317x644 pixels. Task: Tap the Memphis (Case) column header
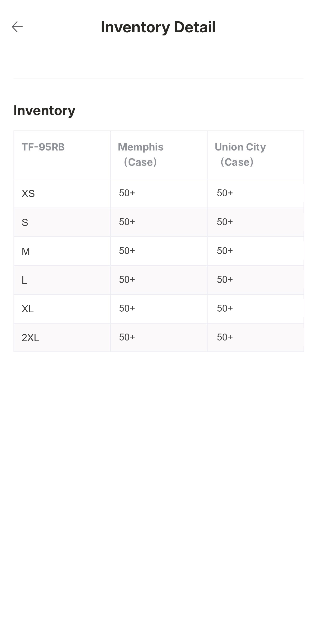click(x=141, y=154)
